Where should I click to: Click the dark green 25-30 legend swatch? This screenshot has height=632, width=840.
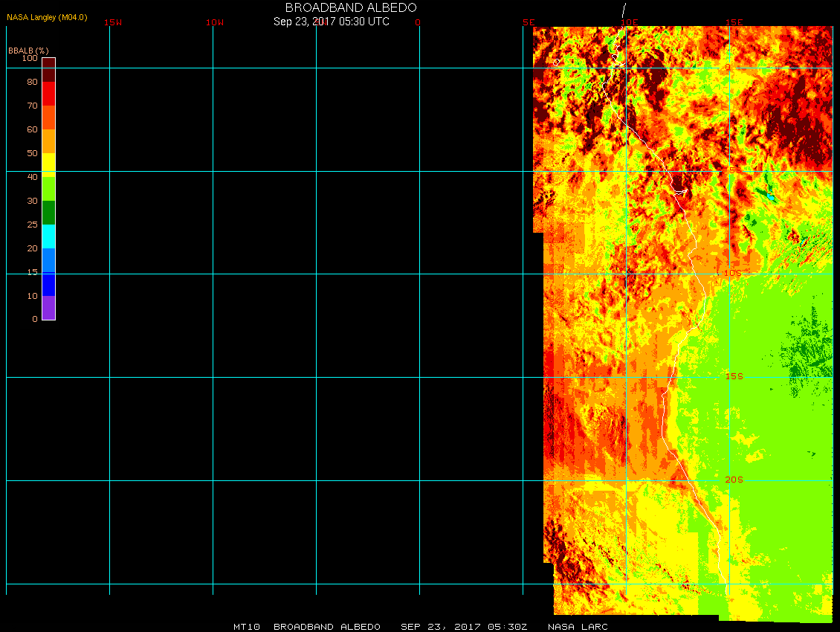[48, 212]
